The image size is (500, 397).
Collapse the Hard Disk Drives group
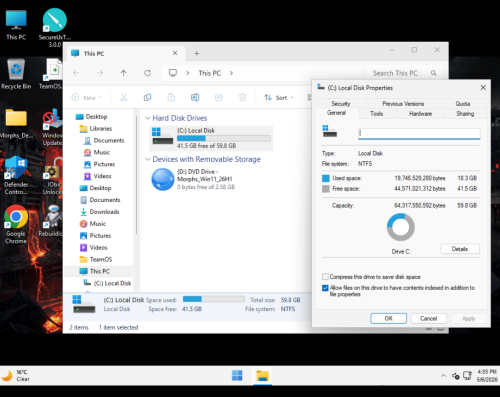tap(148, 118)
